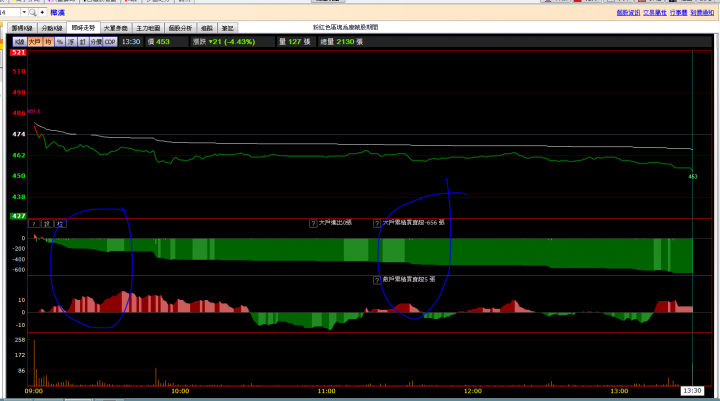Click the magnifier search icon beside the stock code
This screenshot has height=401, width=720.
click(33, 12)
